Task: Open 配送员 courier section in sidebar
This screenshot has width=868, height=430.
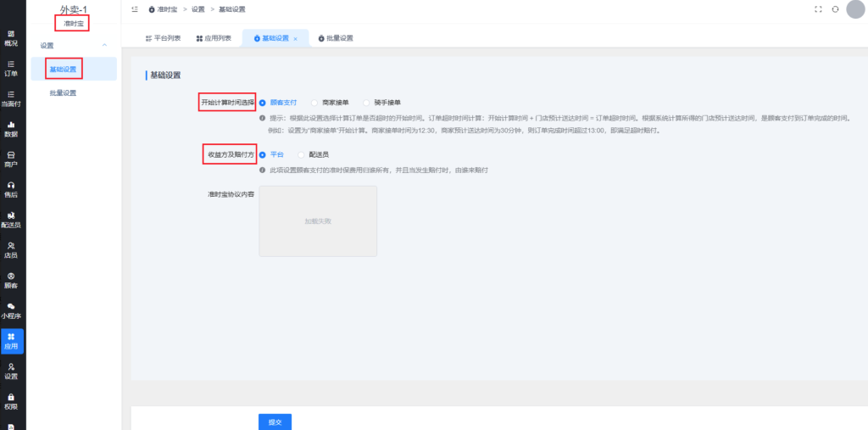Action: (11, 220)
